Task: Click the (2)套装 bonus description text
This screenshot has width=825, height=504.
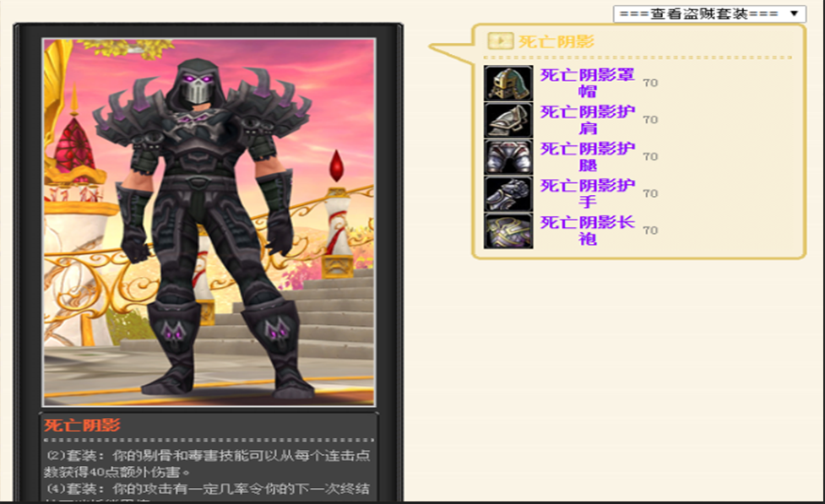Action: coord(208,463)
